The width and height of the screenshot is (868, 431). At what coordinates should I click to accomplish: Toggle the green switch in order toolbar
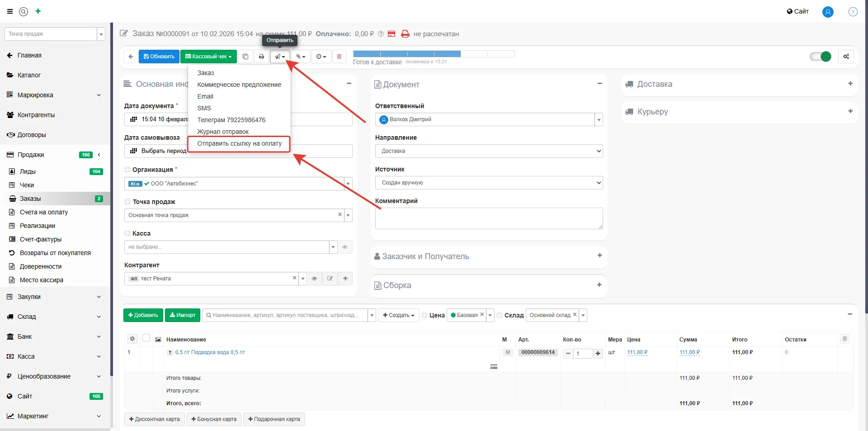tap(820, 57)
